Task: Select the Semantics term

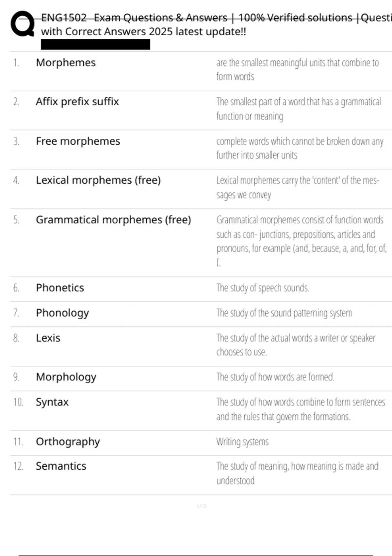Action: click(x=61, y=466)
